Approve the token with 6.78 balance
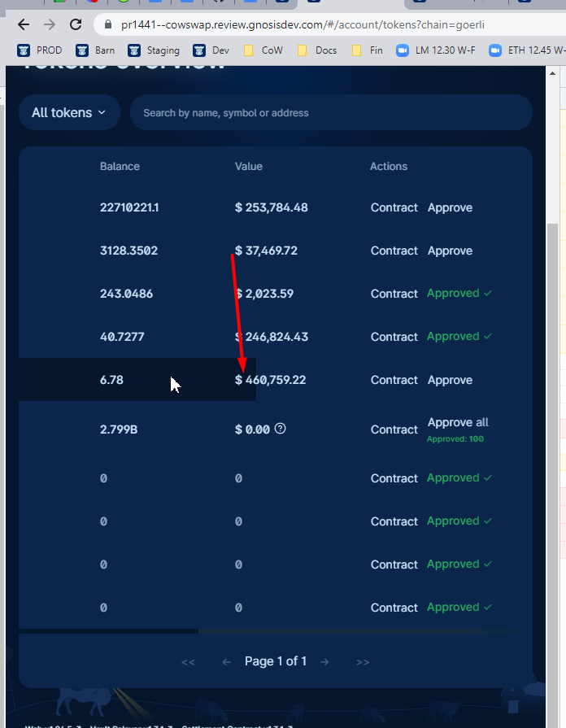566x728 pixels. pos(450,380)
